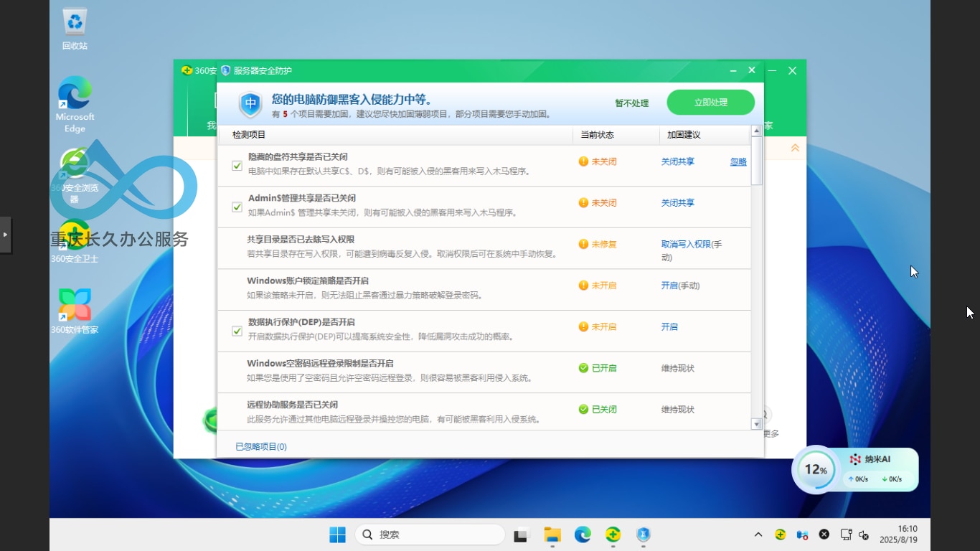Select the 共享目录是否已去除写入权限 row title
Screen dimensions: 980x551
coord(301,240)
